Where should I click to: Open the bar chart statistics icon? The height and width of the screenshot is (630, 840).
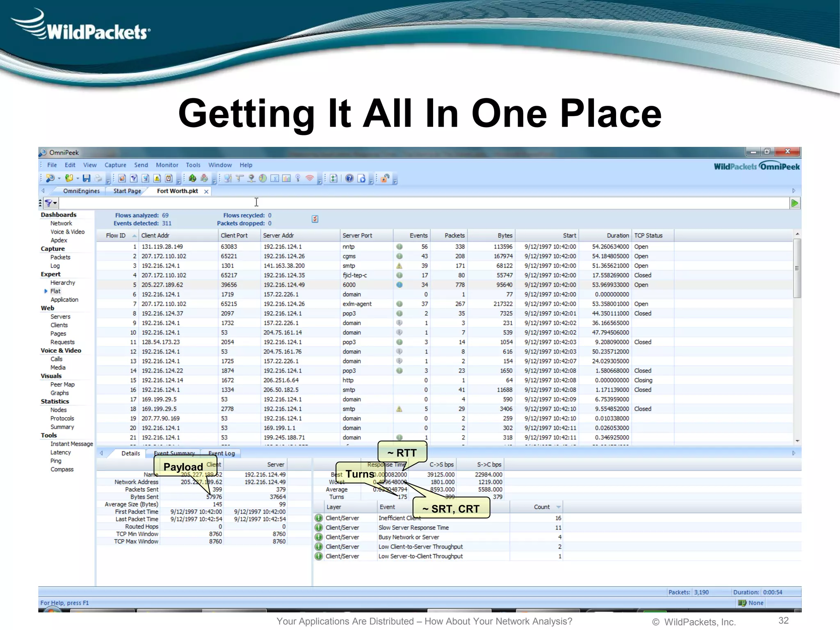(286, 178)
